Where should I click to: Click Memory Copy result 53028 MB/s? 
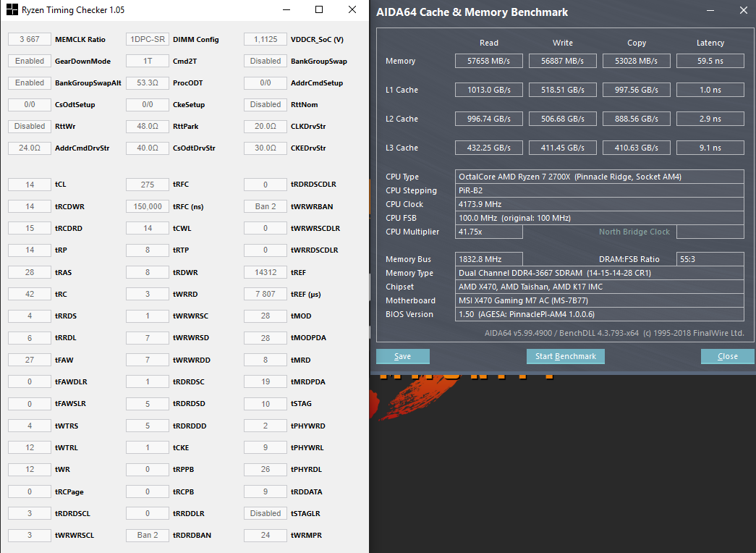click(637, 61)
